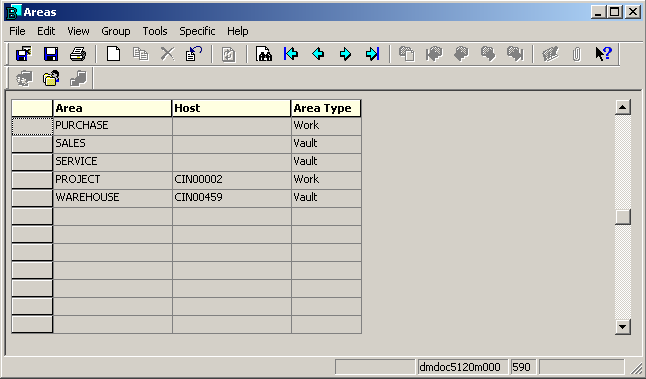This screenshot has width=646, height=379.
Task: Open the Tools menu
Action: click(155, 31)
